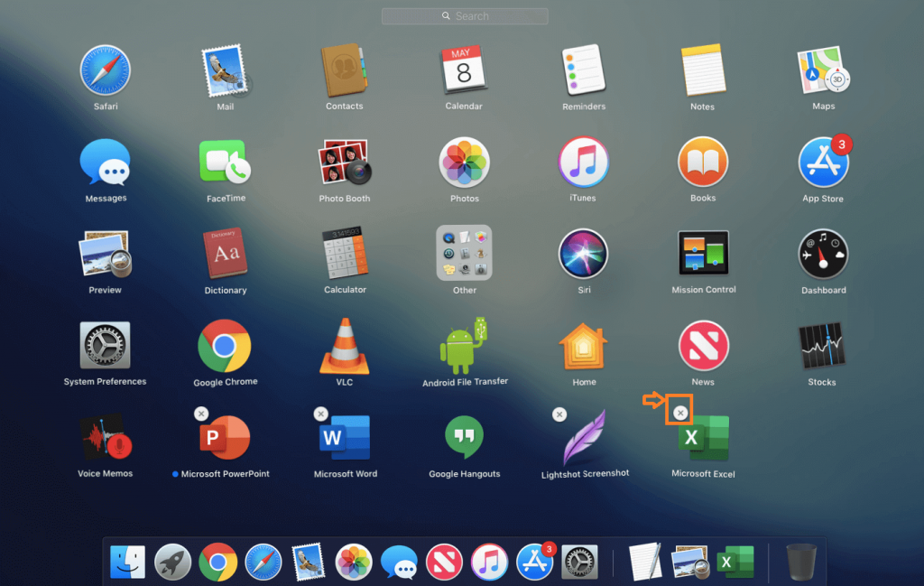Screen dimensions: 924x586
Task: Launch iTunes from the Launchpad grid
Action: [x=584, y=163]
